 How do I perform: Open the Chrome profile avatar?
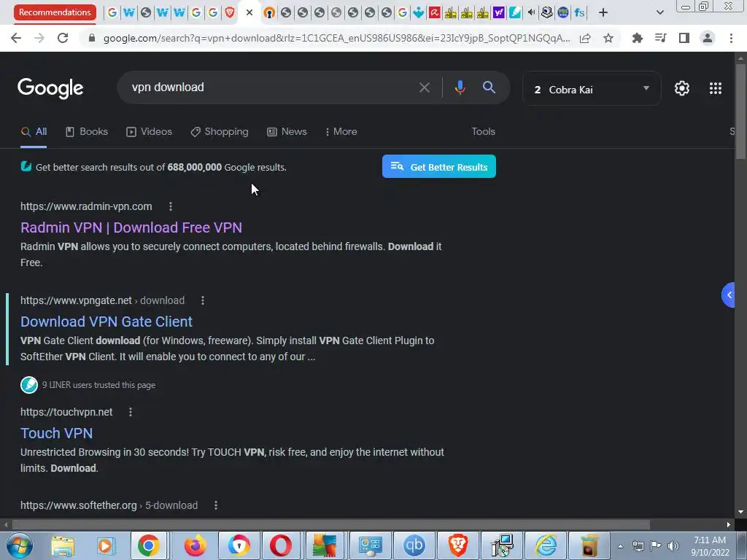(708, 38)
